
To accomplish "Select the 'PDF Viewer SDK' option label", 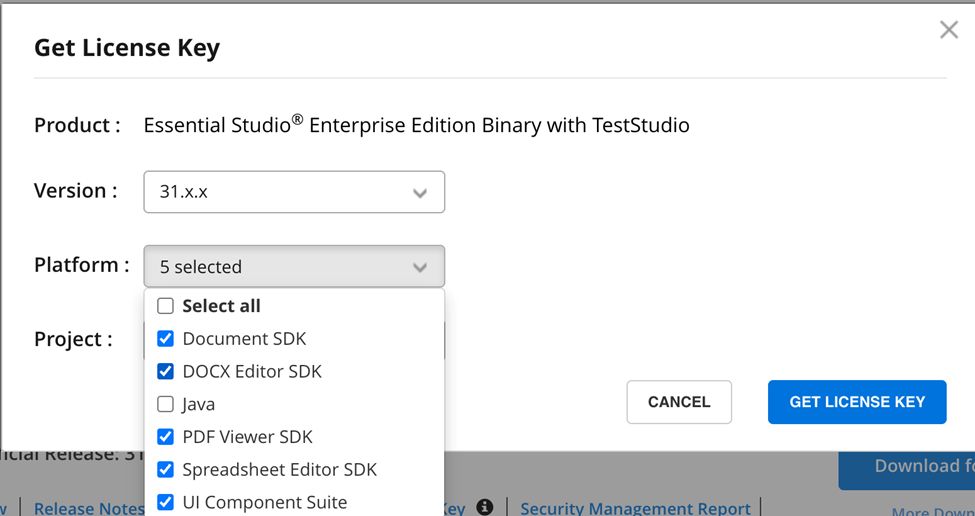I will click(x=247, y=437).
